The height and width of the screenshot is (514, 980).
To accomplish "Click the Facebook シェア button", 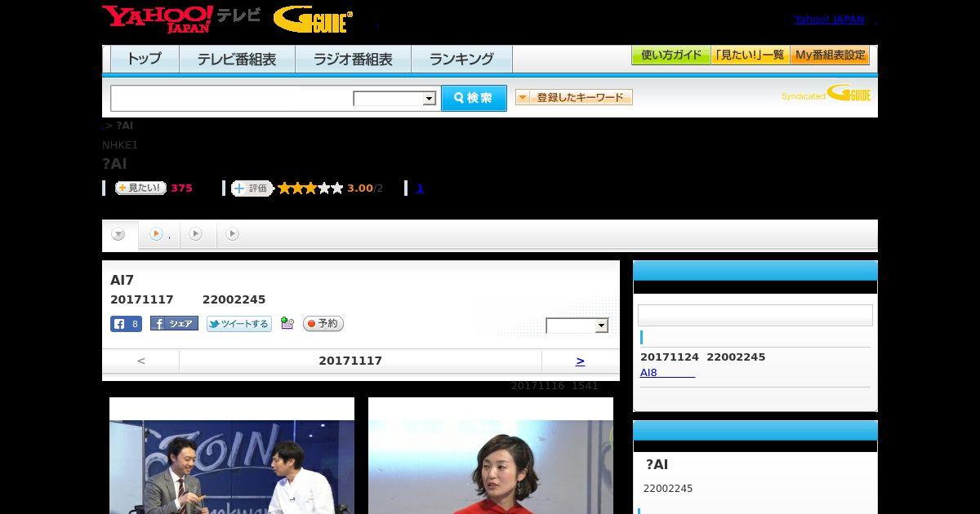I will tap(174, 324).
